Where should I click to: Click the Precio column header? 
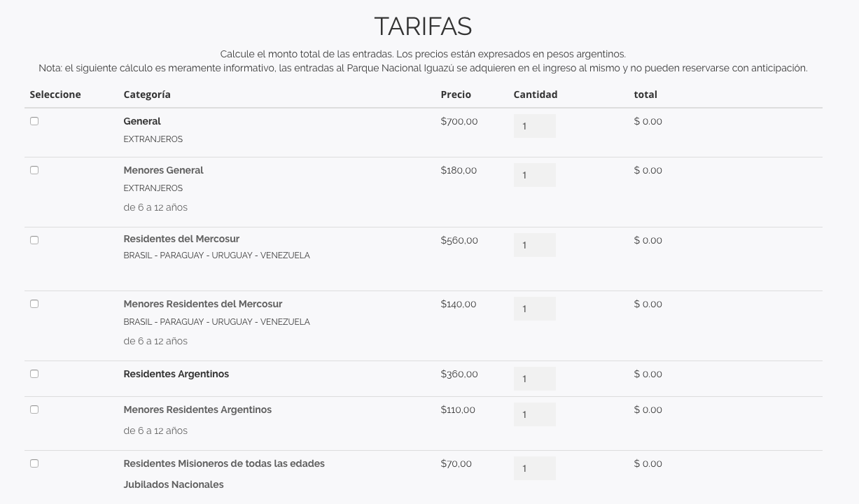pos(456,94)
